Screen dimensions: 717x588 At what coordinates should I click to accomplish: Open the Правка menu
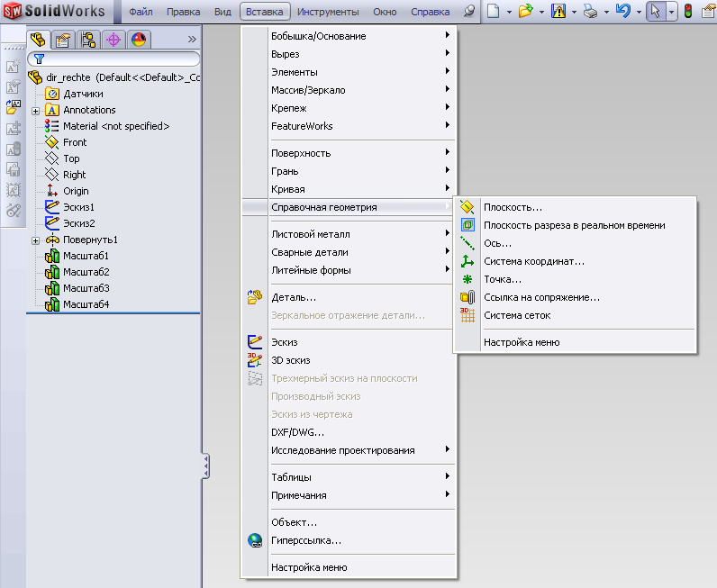pos(183,12)
